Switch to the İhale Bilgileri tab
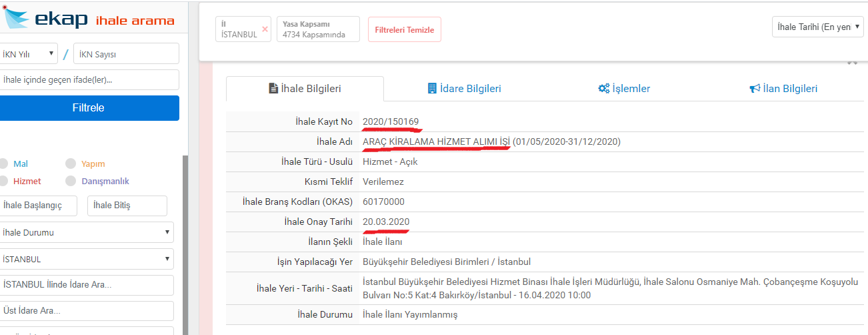This screenshot has height=335, width=868. pos(305,89)
